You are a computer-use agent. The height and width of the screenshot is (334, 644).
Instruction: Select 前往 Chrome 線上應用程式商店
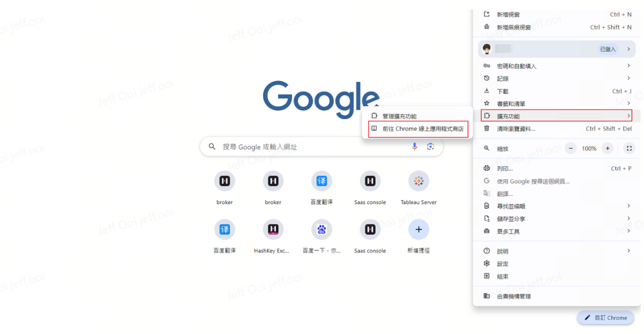click(x=418, y=129)
